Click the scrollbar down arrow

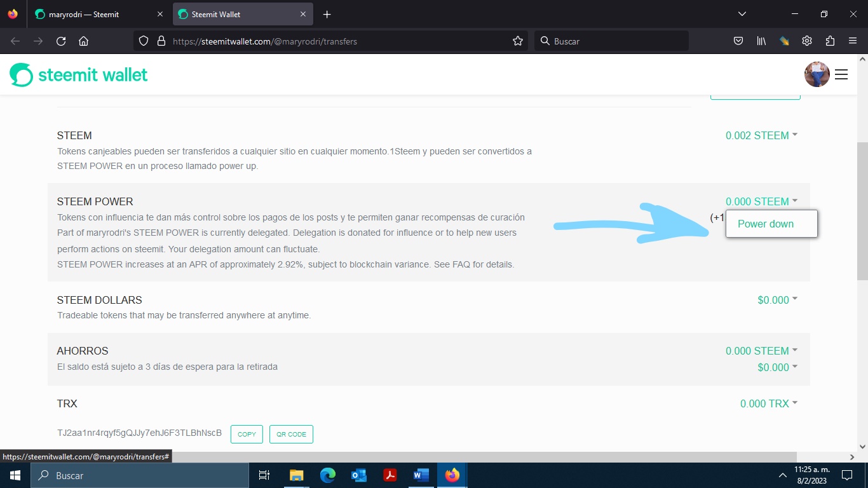862,446
